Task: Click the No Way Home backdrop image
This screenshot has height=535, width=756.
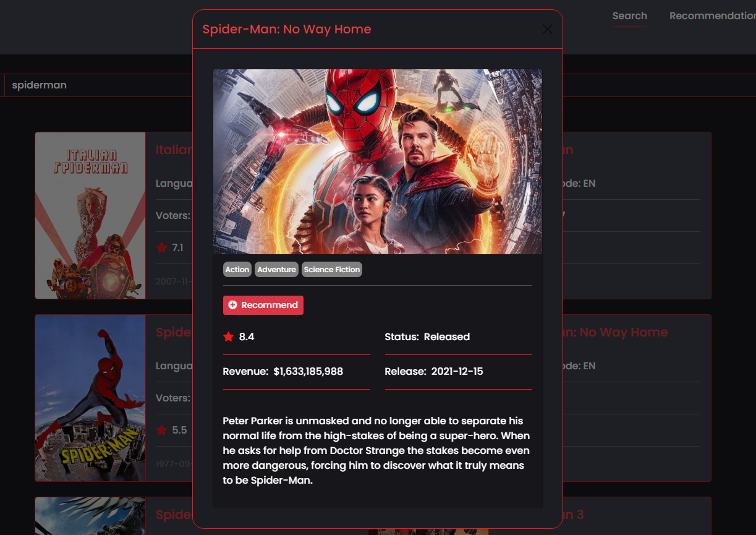Action: [378, 161]
